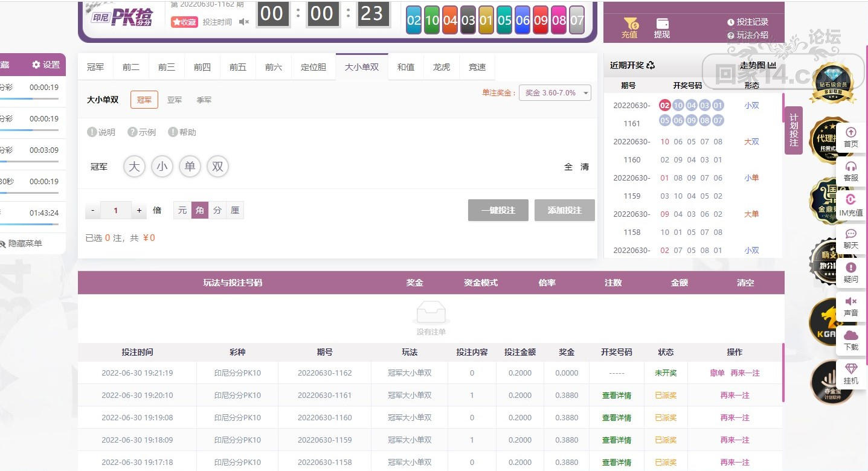868x471 pixels.
Task: Collapse sidebar via 隐藏菜单
Action: click(21, 243)
